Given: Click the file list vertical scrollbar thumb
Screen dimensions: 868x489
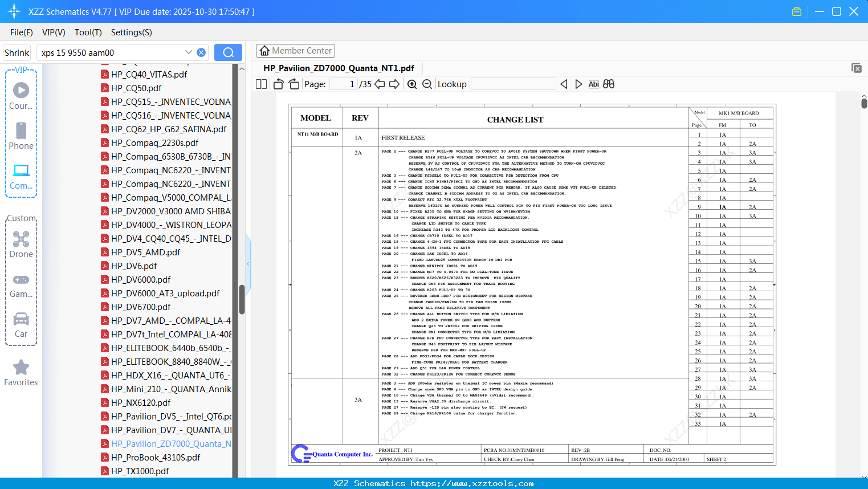Looking at the screenshot, I should (242, 300).
